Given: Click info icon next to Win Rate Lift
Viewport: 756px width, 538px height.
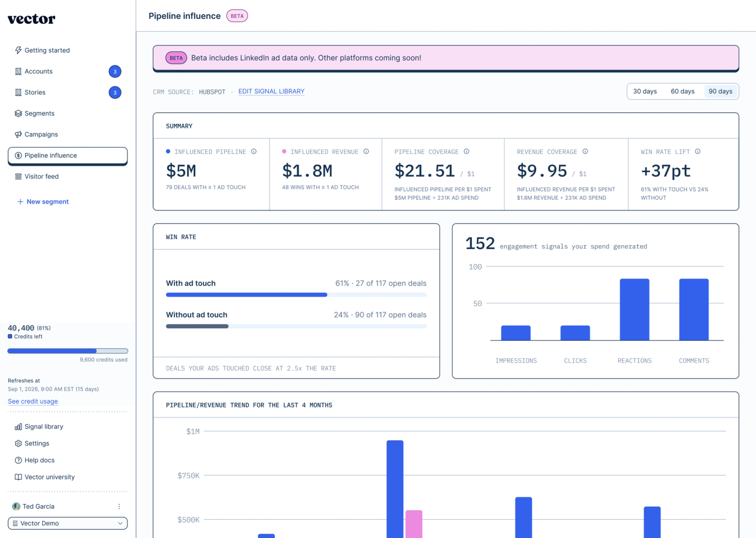Looking at the screenshot, I should tap(698, 151).
